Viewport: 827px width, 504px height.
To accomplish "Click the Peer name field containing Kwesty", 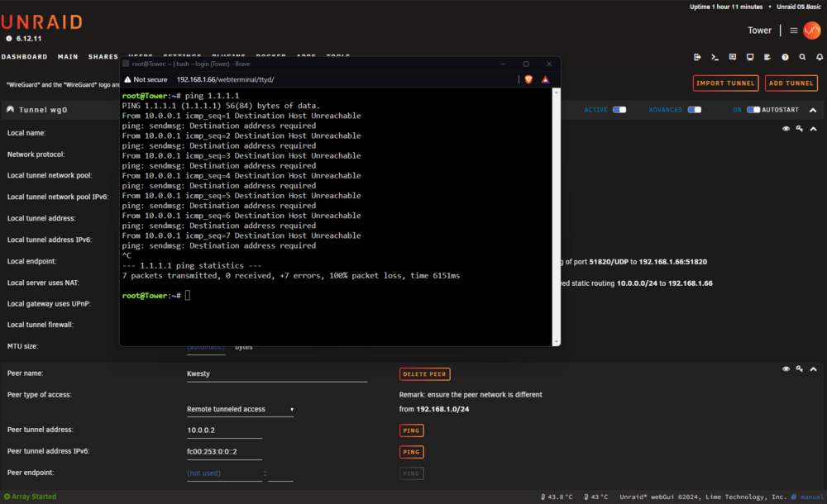I will [277, 373].
